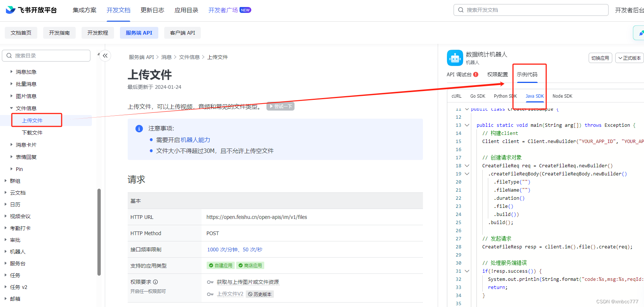
Task: Fold code at line 13 chevron
Action: pos(467,125)
